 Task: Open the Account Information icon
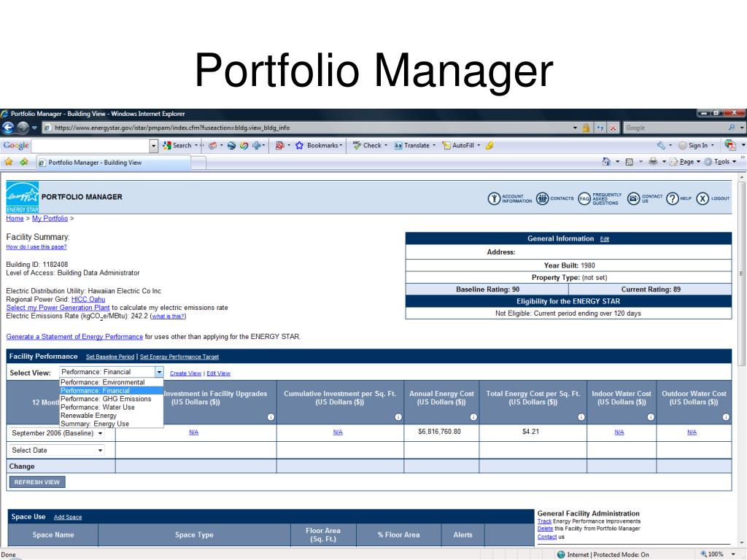point(494,198)
